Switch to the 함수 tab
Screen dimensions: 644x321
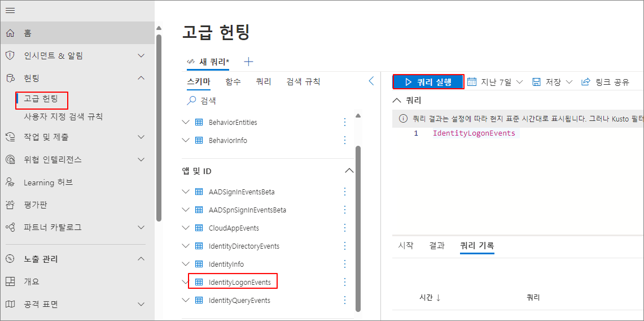(233, 82)
